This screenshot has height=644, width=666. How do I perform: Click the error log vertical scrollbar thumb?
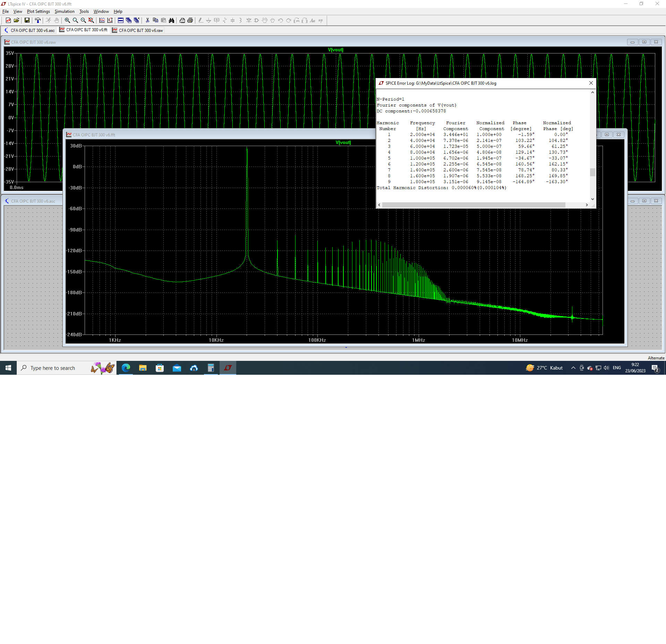coord(592,172)
